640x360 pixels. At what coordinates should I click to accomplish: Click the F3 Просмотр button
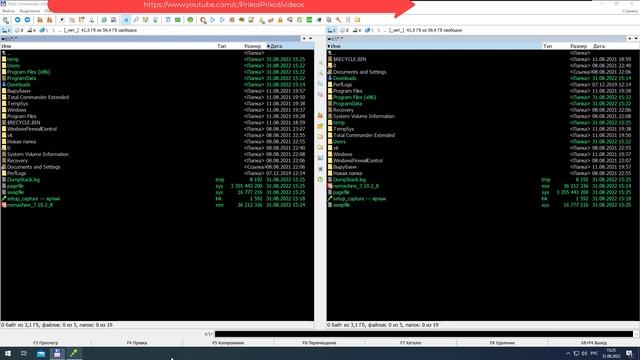[46, 343]
